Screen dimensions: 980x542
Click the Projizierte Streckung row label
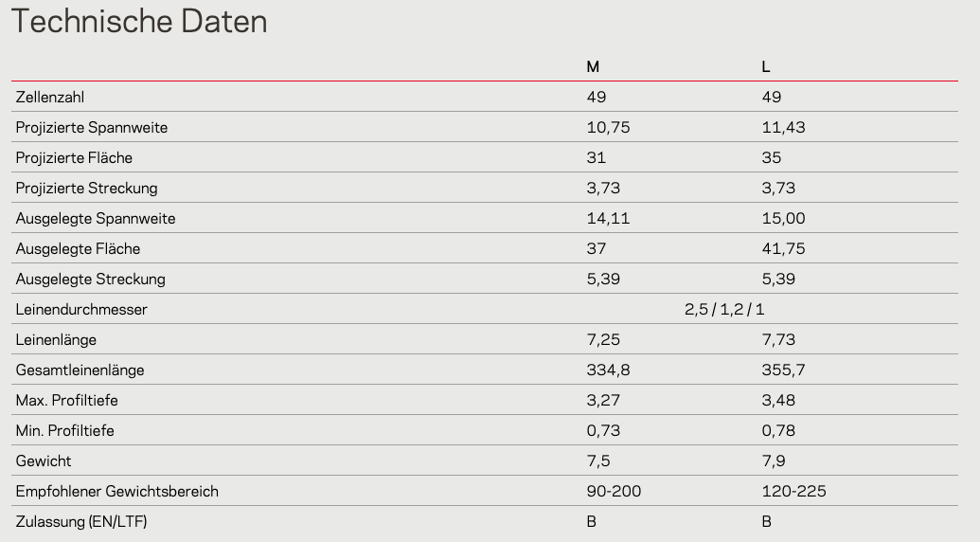coord(87,189)
